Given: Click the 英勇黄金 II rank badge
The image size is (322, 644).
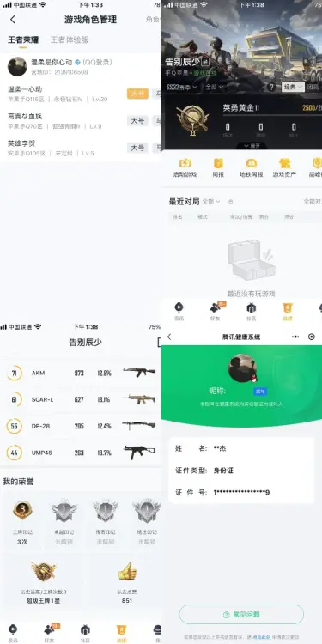Looking at the screenshot, I should pyautogui.click(x=192, y=120).
